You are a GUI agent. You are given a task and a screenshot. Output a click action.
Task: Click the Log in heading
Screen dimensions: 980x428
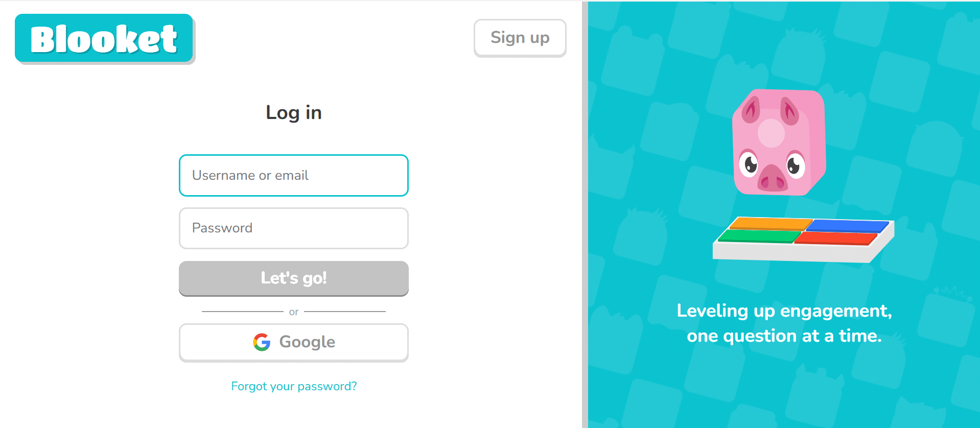pos(293,112)
